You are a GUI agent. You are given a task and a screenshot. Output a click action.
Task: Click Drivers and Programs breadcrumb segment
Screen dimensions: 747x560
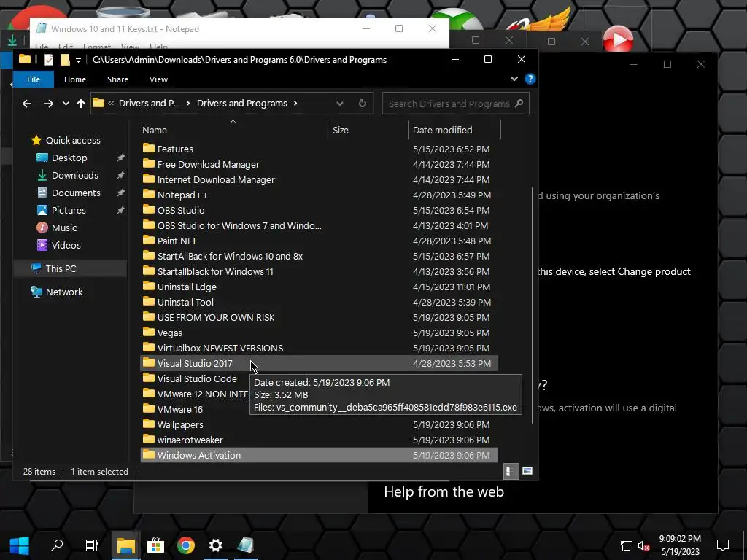point(242,104)
